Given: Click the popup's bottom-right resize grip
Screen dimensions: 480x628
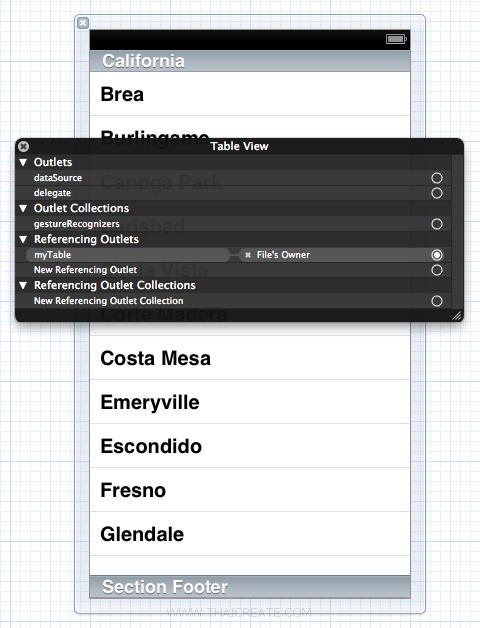Looking at the screenshot, I should [x=457, y=316].
